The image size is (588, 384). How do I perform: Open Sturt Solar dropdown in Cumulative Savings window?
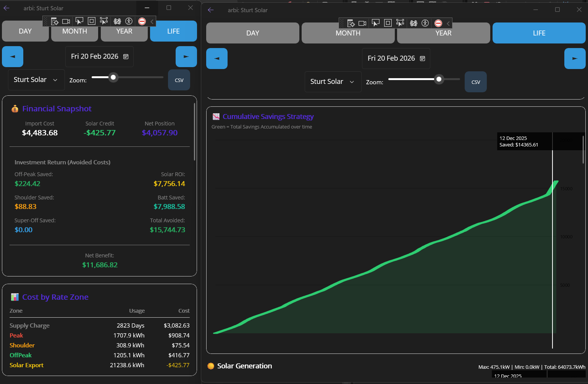333,82
